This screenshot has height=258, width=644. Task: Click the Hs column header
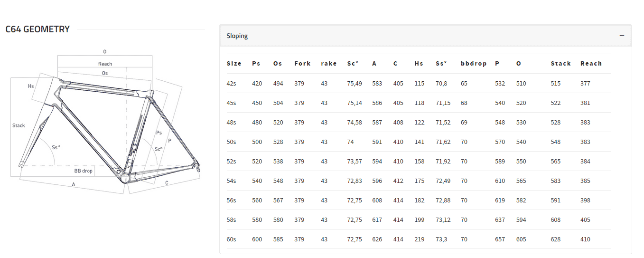pyautogui.click(x=419, y=64)
